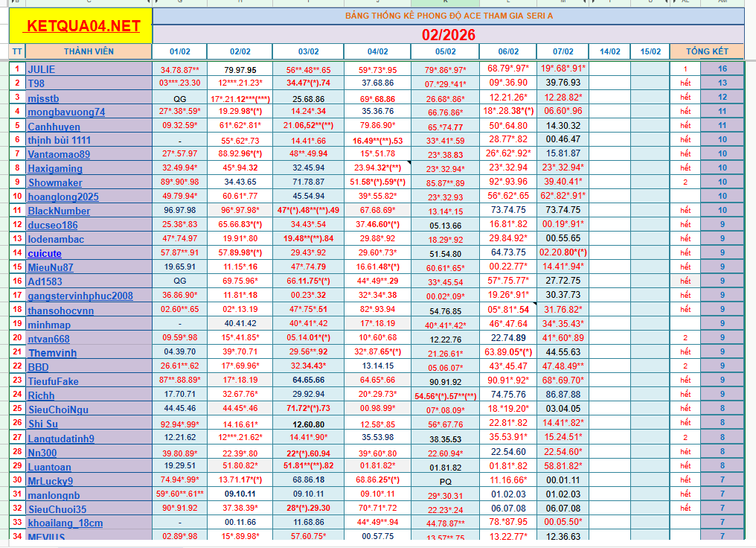Select the TỔNG KẾT header cell

click(x=707, y=51)
